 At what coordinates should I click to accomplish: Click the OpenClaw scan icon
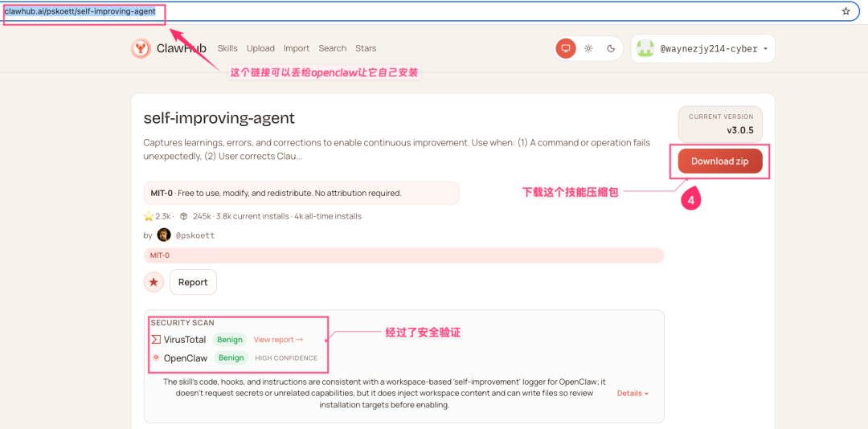tap(156, 358)
